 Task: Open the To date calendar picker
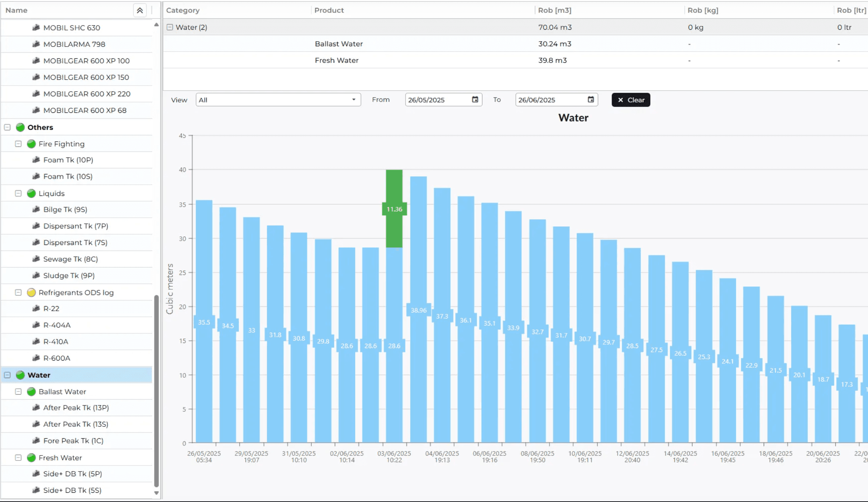(x=591, y=100)
